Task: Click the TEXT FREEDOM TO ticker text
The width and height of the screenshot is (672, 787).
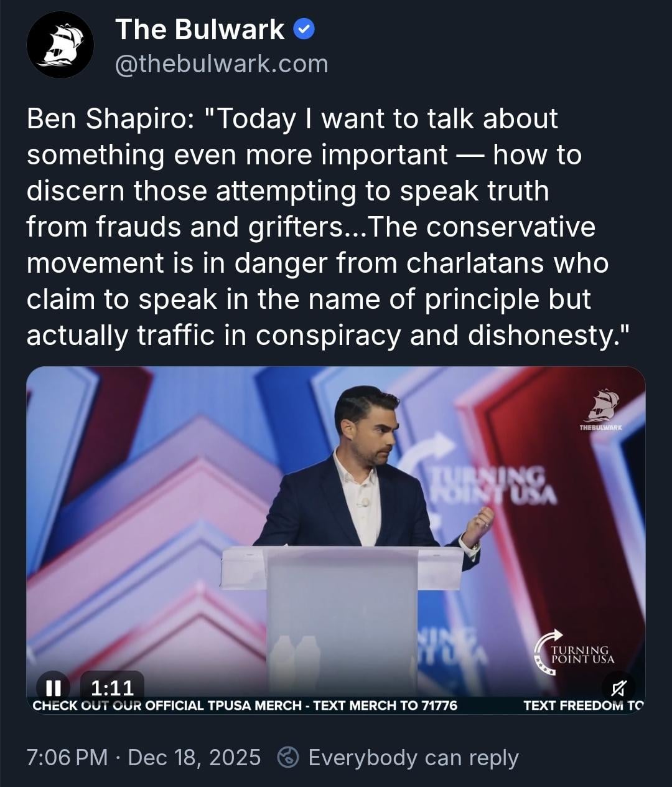Action: pos(583,705)
